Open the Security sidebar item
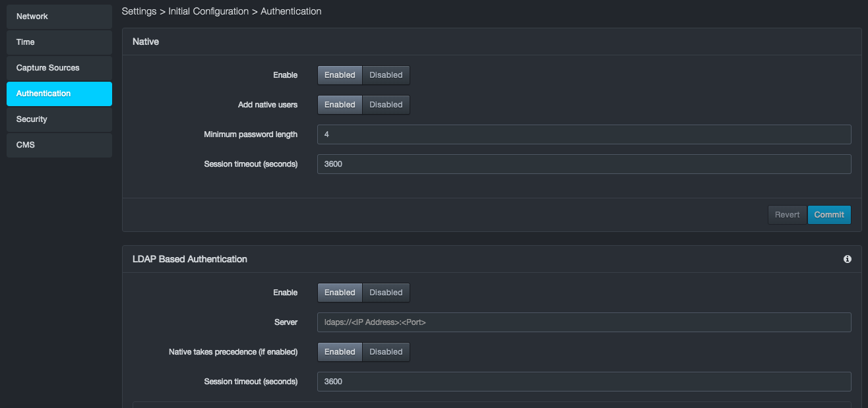Image resolution: width=868 pixels, height=408 pixels. point(59,119)
